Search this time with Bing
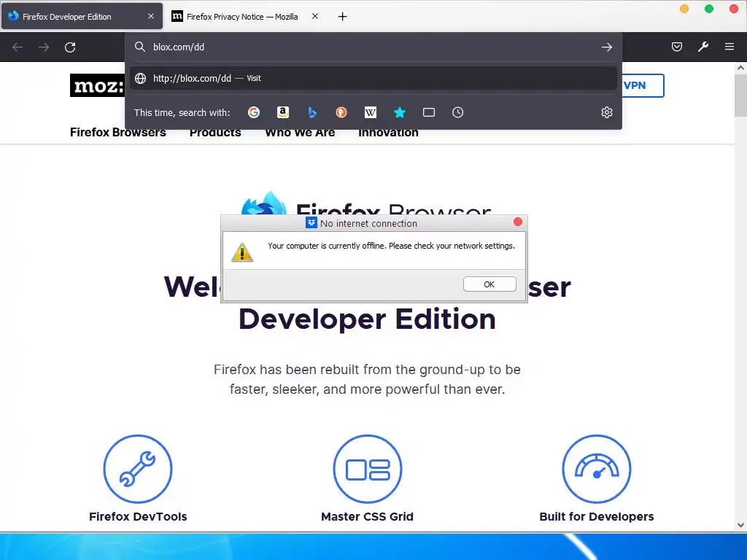Viewport: 747px width, 560px height. 312,112
